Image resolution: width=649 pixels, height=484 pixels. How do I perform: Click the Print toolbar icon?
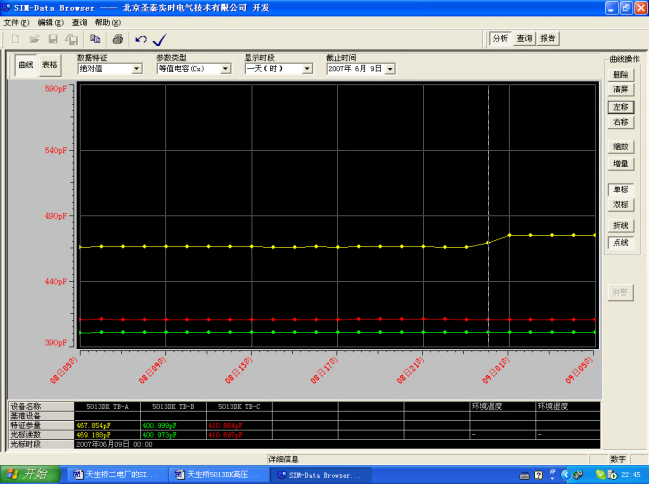[x=118, y=39]
